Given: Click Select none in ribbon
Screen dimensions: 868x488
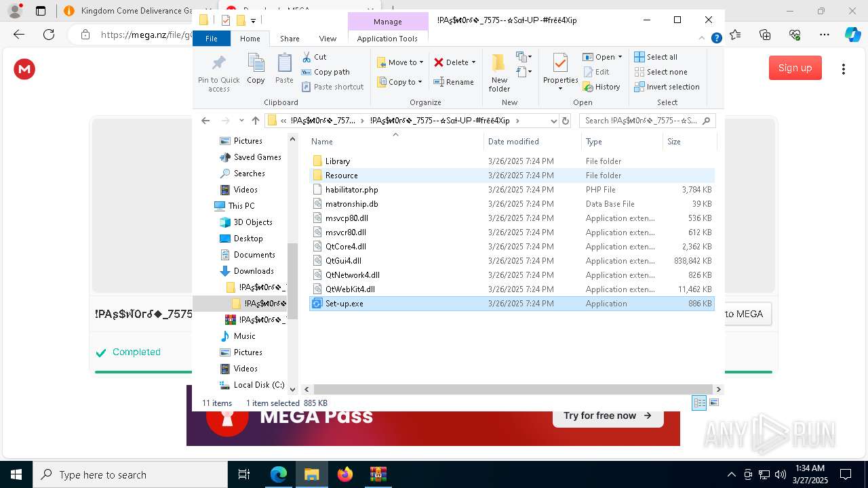Looking at the screenshot, I should [660, 72].
